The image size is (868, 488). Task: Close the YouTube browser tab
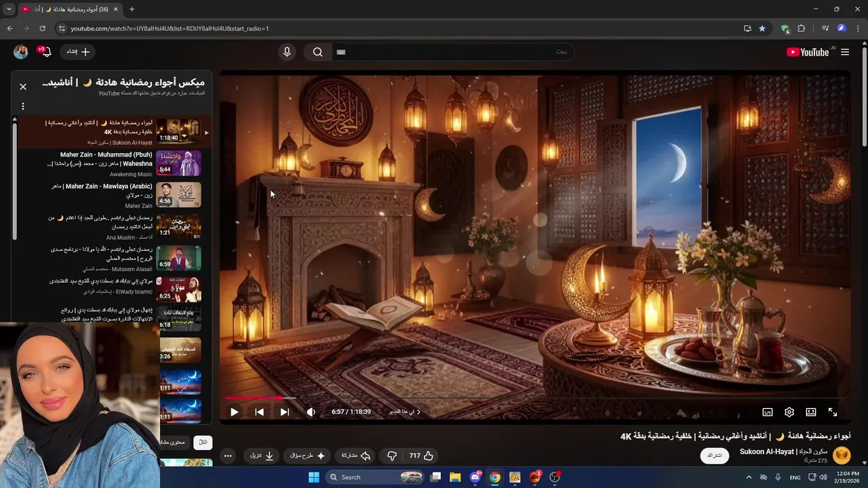click(115, 9)
